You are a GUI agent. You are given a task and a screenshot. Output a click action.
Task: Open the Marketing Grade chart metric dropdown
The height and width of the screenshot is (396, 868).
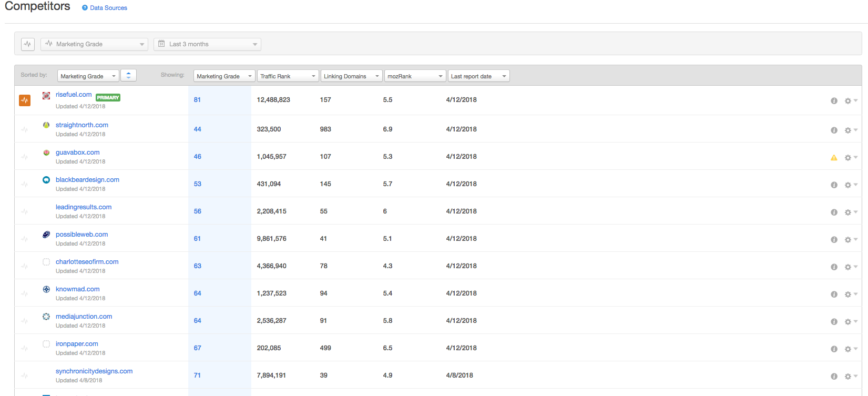pyautogui.click(x=94, y=44)
